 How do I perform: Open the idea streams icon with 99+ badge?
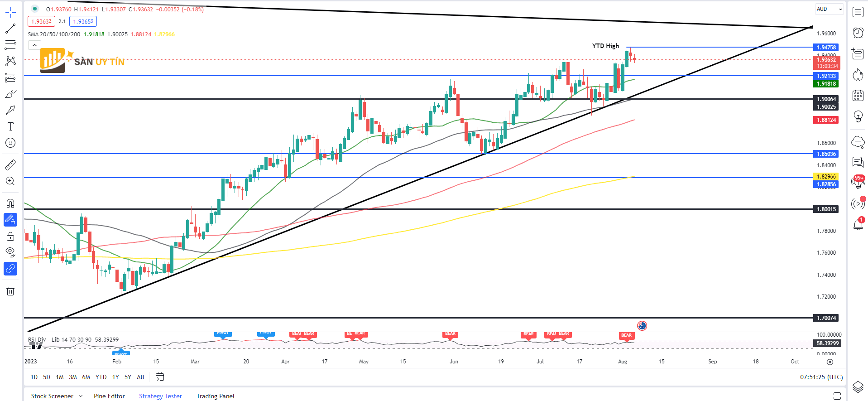(858, 182)
